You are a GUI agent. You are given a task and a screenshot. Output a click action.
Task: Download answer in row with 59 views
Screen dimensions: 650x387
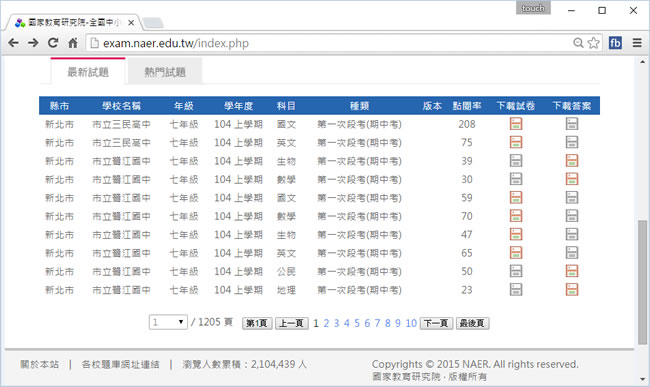(572, 197)
